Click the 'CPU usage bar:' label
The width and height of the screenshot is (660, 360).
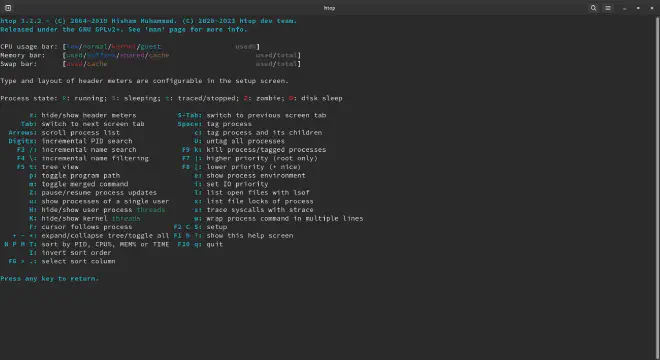click(x=29, y=46)
